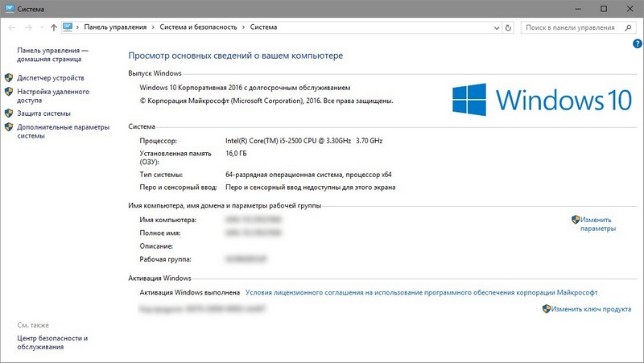Screen dimensions: 644x363
Task: Click shield icon beside 'Изменить ключ продукта'
Action: pos(547,309)
